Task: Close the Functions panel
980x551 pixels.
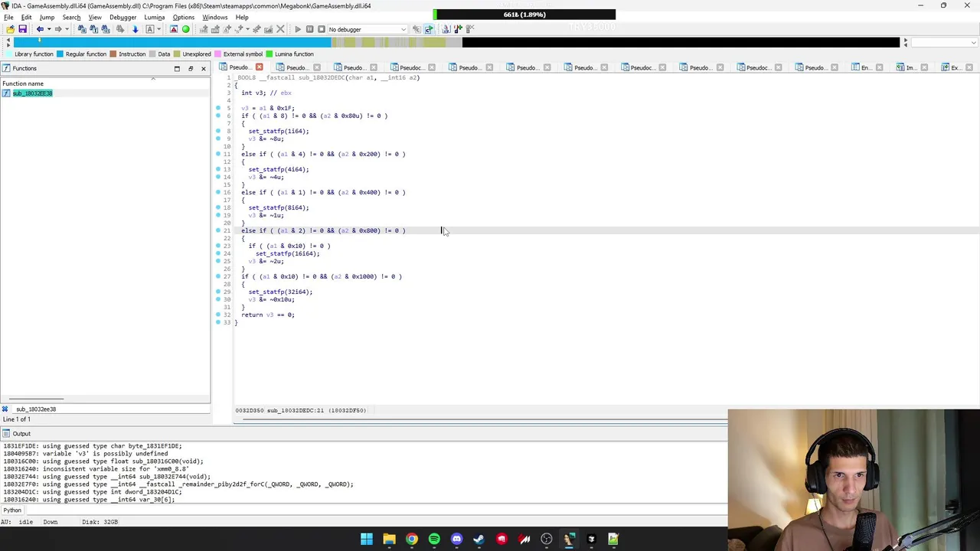Action: [203, 68]
